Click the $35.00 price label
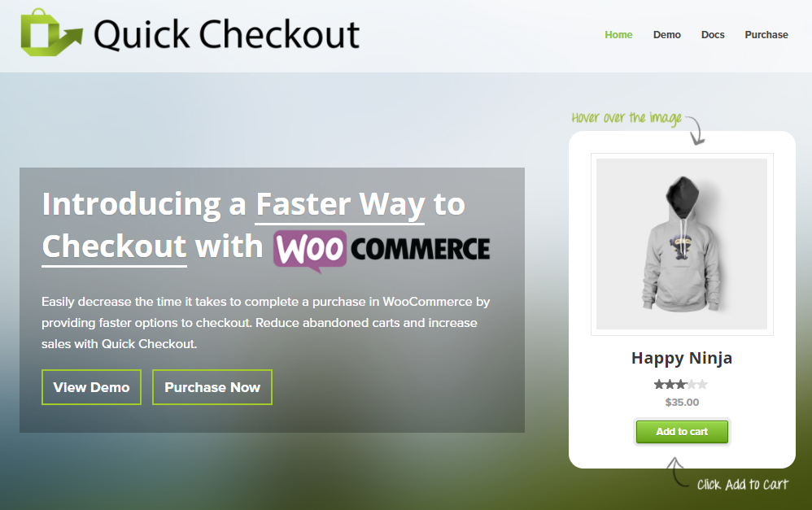 coord(682,403)
